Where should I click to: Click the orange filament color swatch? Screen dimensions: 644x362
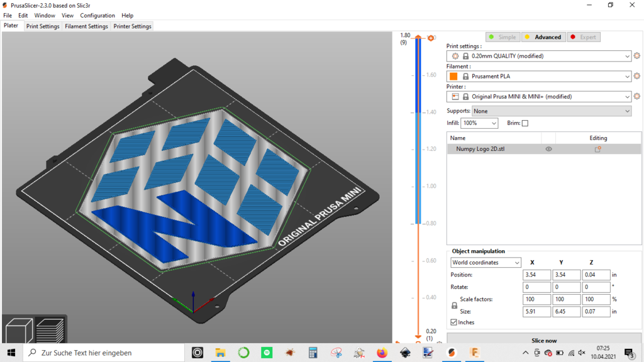click(x=453, y=76)
